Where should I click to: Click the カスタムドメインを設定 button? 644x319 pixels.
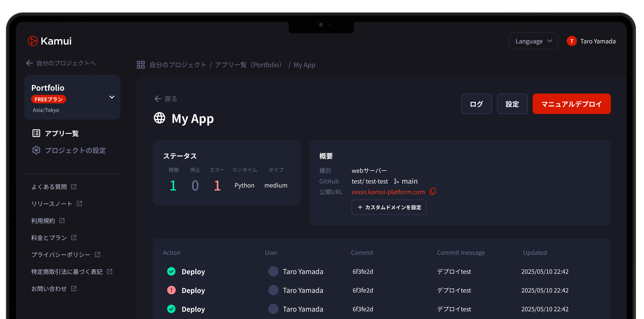[x=389, y=207]
